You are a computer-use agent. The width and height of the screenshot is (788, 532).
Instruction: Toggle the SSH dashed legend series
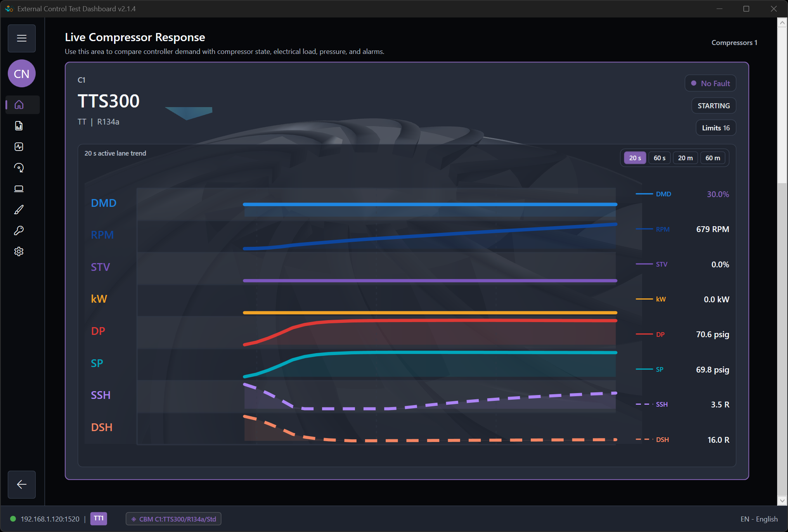coord(652,404)
